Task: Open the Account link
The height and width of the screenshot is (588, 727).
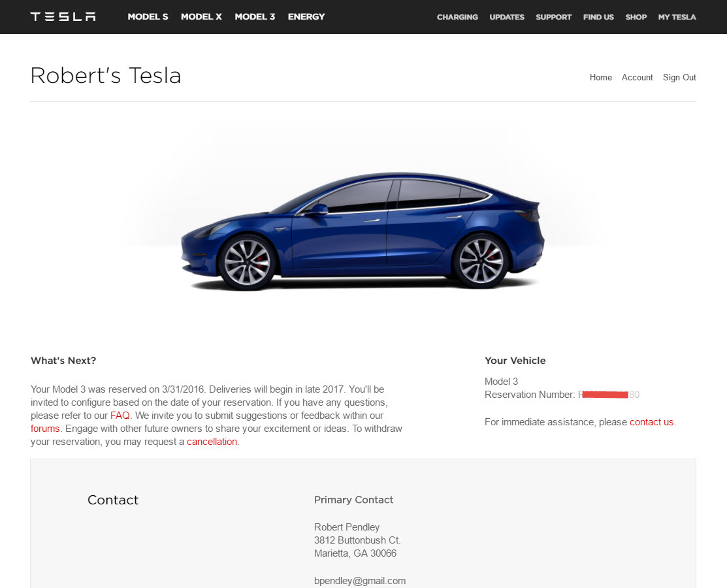Action: click(x=637, y=78)
